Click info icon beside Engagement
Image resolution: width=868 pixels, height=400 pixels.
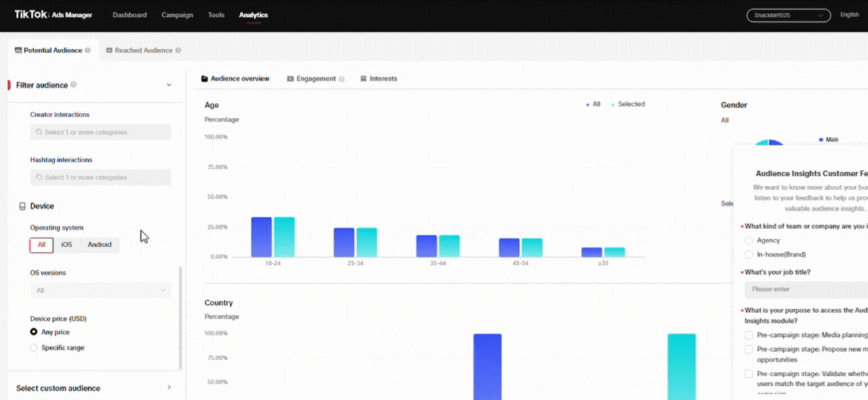point(341,79)
